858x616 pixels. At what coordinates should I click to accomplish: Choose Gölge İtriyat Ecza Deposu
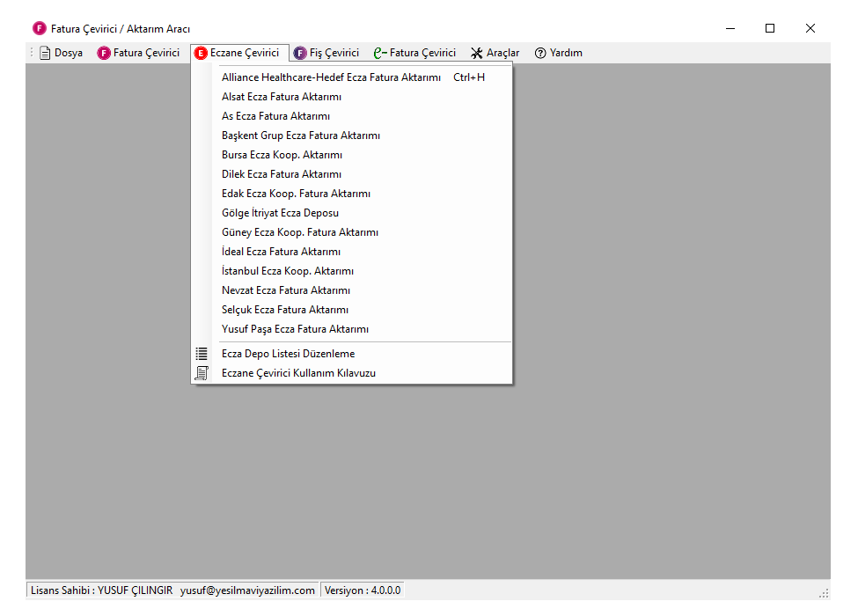pyautogui.click(x=352, y=213)
